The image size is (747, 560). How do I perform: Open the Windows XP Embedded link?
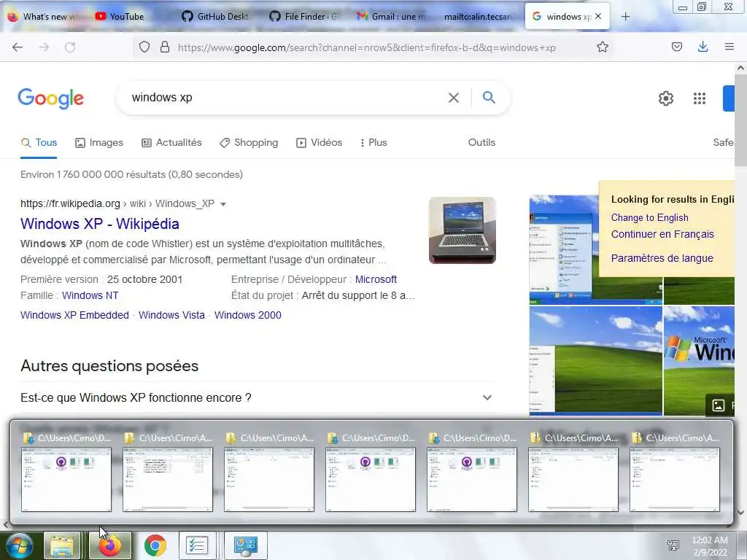tap(75, 315)
